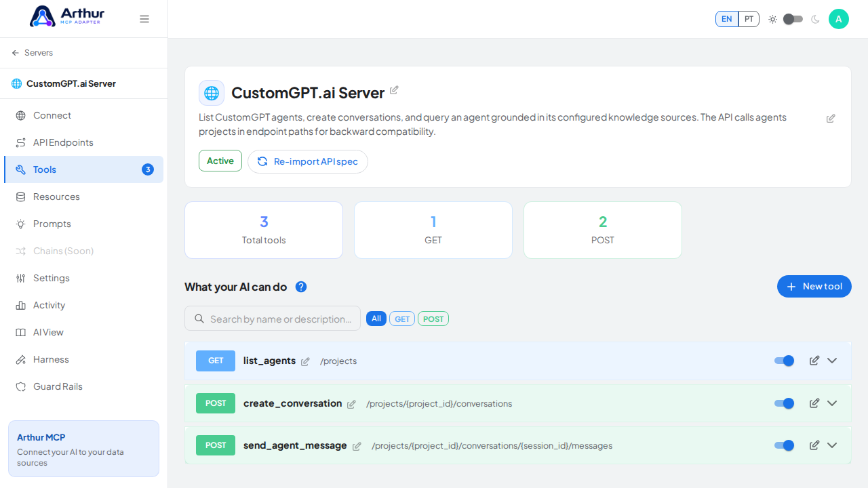Open API Endpoints in sidebar

click(83, 142)
